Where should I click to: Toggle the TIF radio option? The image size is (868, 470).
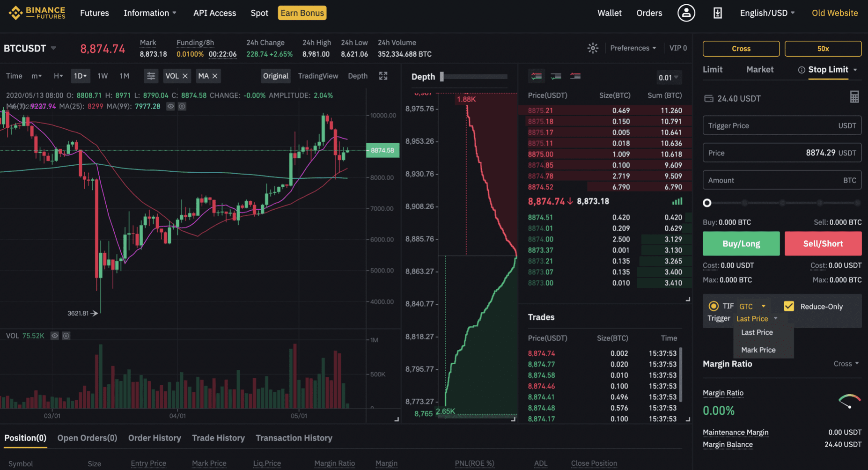point(714,306)
